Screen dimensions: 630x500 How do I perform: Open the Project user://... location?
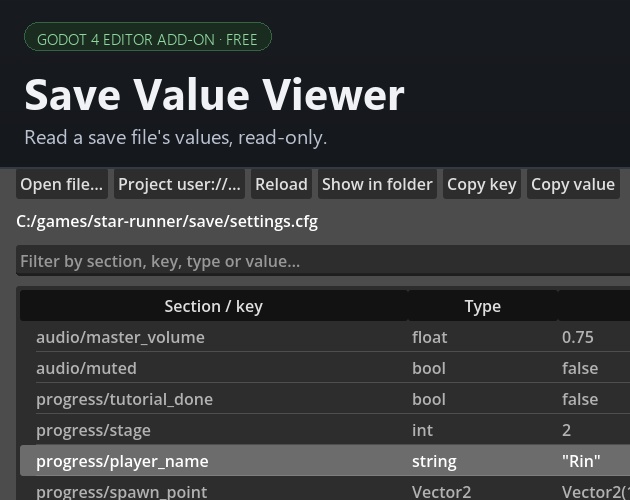(x=179, y=184)
